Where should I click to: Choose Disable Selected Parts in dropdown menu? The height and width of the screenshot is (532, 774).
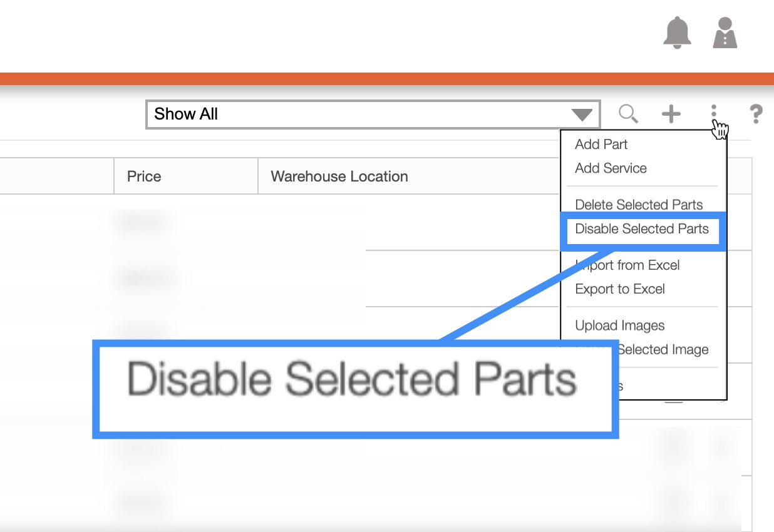(642, 229)
